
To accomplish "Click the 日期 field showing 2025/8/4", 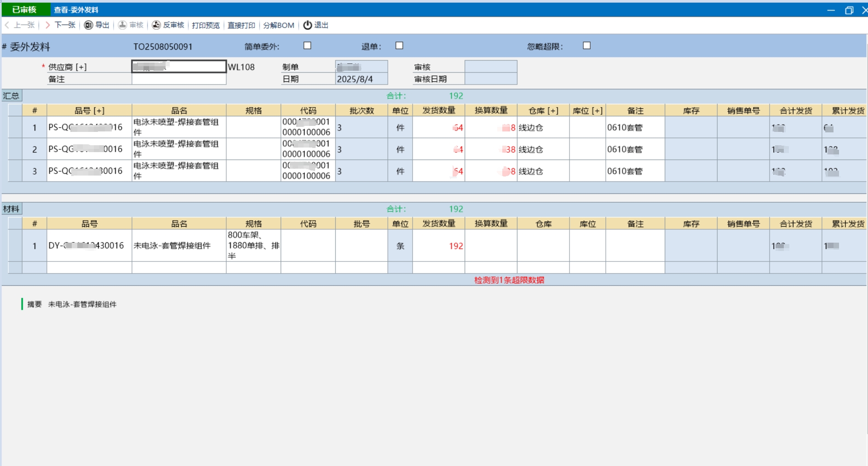I will click(362, 79).
